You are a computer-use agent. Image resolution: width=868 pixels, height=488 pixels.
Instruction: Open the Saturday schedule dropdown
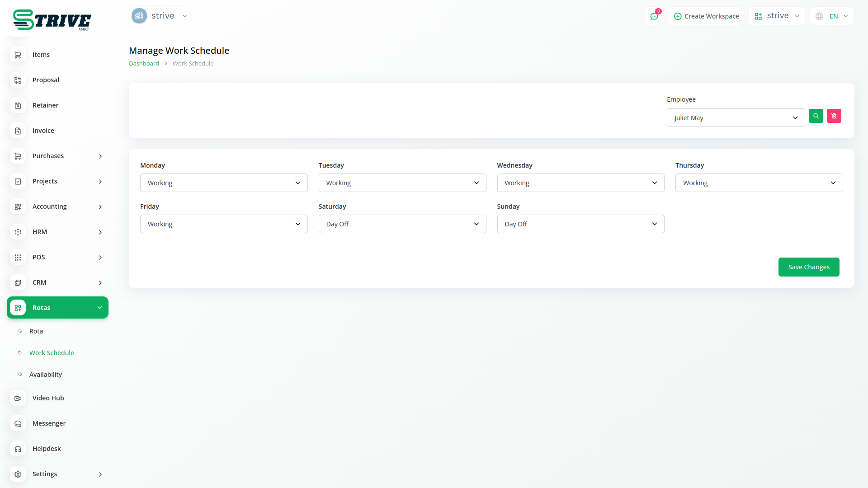[x=402, y=224]
